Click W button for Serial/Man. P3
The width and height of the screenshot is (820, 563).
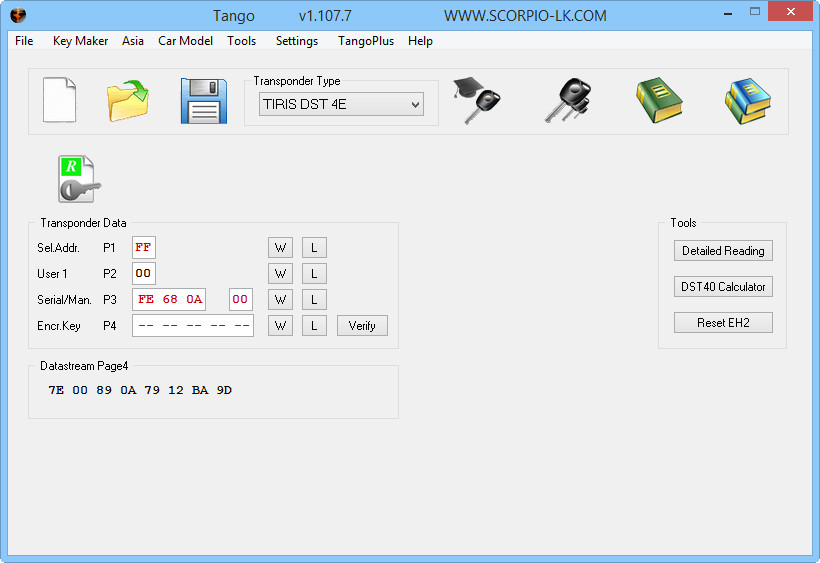pyautogui.click(x=280, y=300)
